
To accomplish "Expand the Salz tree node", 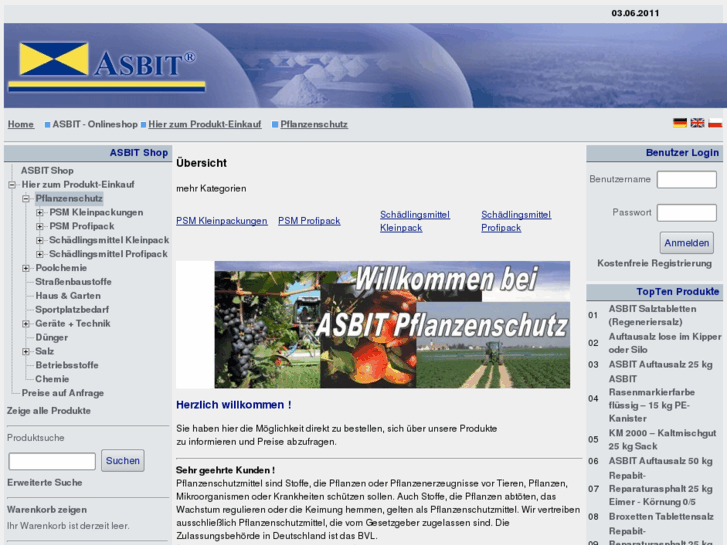I will pos(26,352).
